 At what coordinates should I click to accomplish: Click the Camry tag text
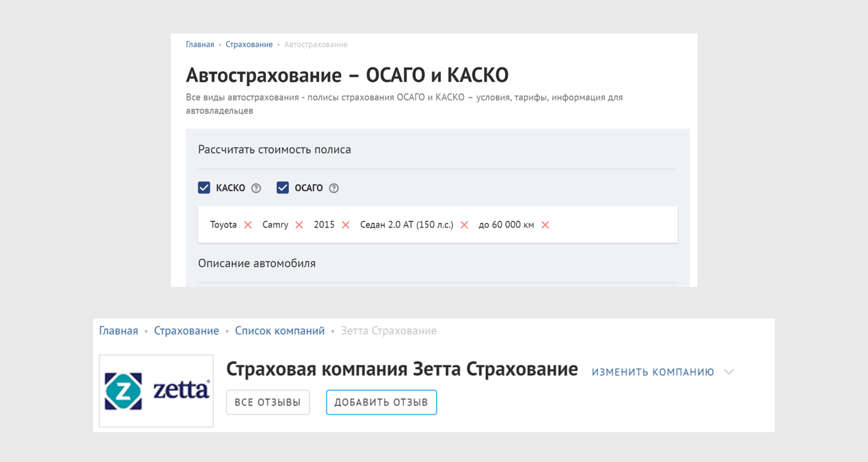[275, 225]
